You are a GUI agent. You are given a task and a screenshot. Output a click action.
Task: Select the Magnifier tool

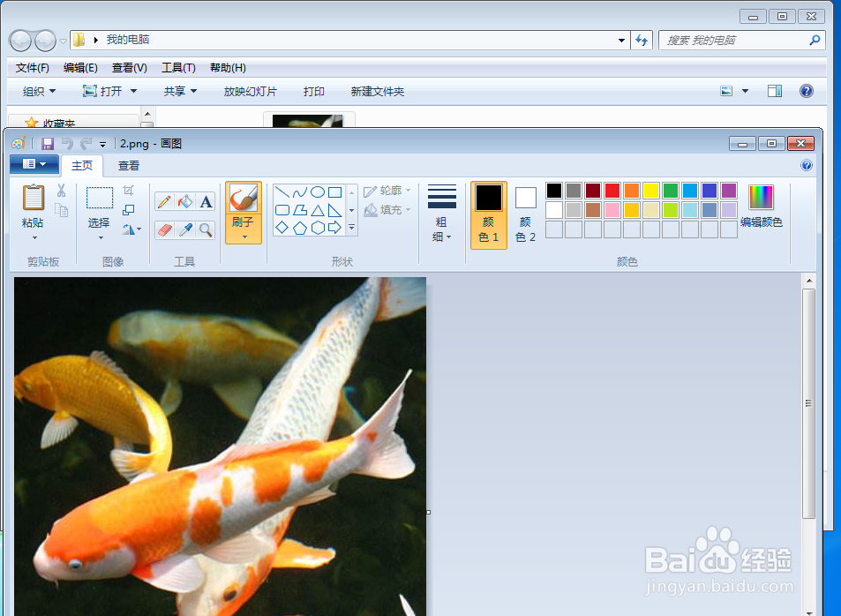(205, 229)
